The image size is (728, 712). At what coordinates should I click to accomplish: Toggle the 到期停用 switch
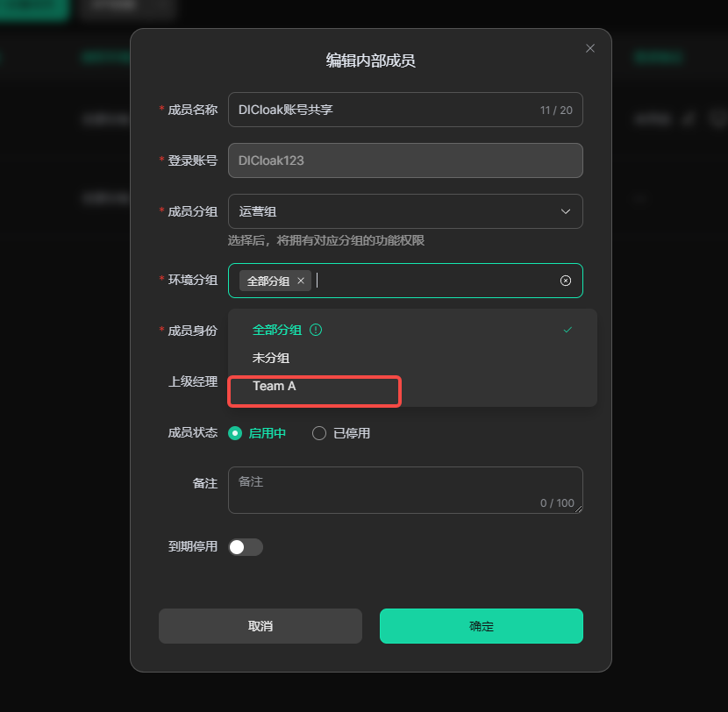246,547
